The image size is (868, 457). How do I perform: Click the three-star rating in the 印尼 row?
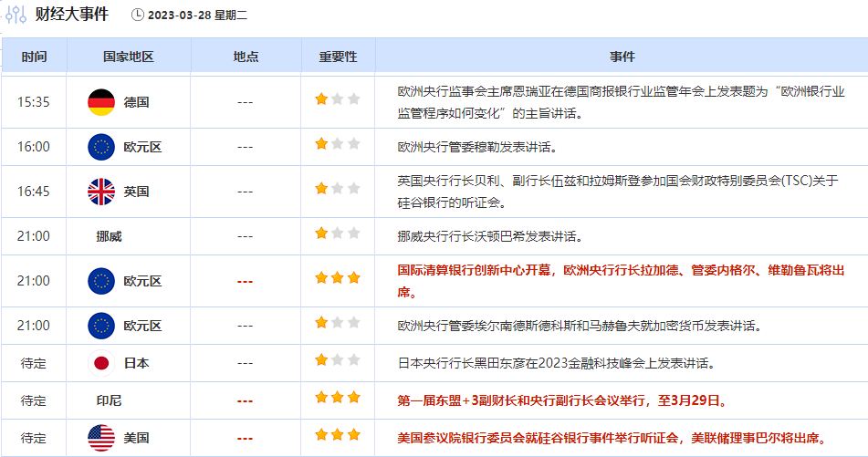[x=338, y=400]
